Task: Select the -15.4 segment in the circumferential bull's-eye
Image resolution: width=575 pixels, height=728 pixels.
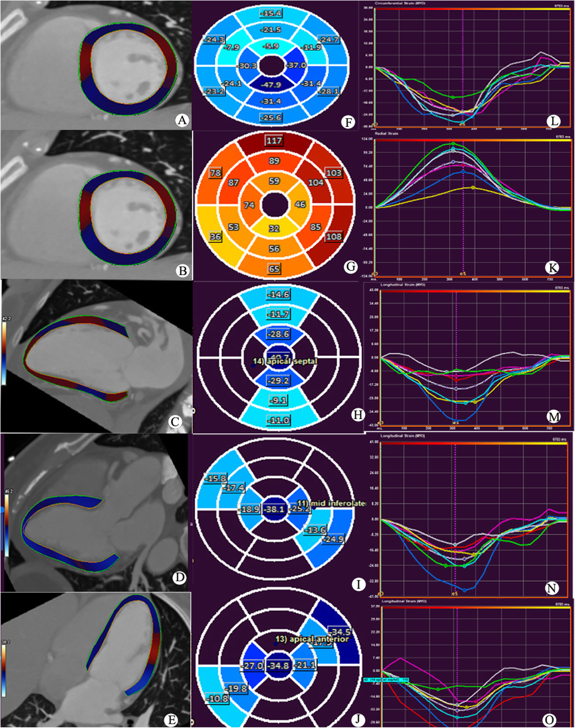Action: [271, 13]
